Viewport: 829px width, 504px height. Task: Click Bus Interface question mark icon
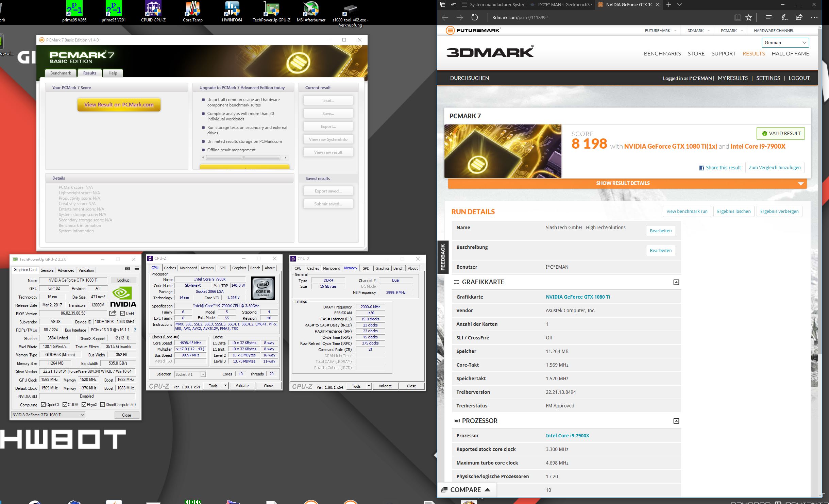(135, 330)
